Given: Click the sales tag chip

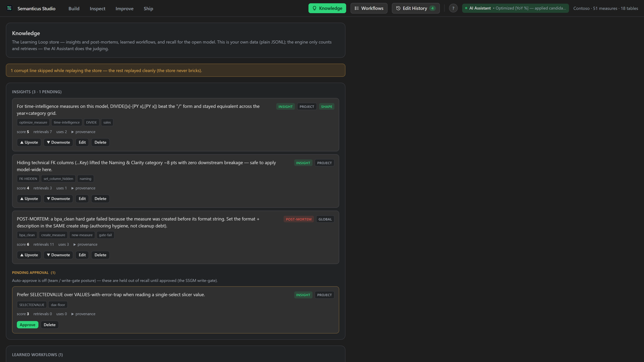Looking at the screenshot, I should 107,122.
